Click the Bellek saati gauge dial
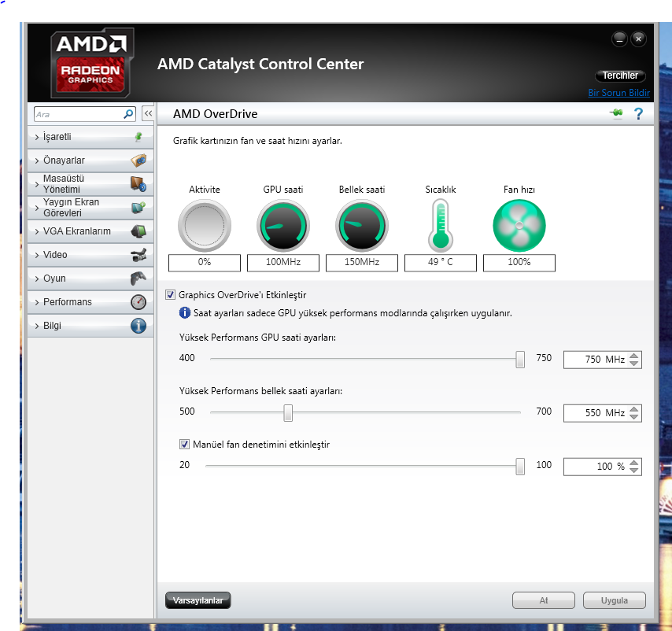 pyautogui.click(x=362, y=225)
